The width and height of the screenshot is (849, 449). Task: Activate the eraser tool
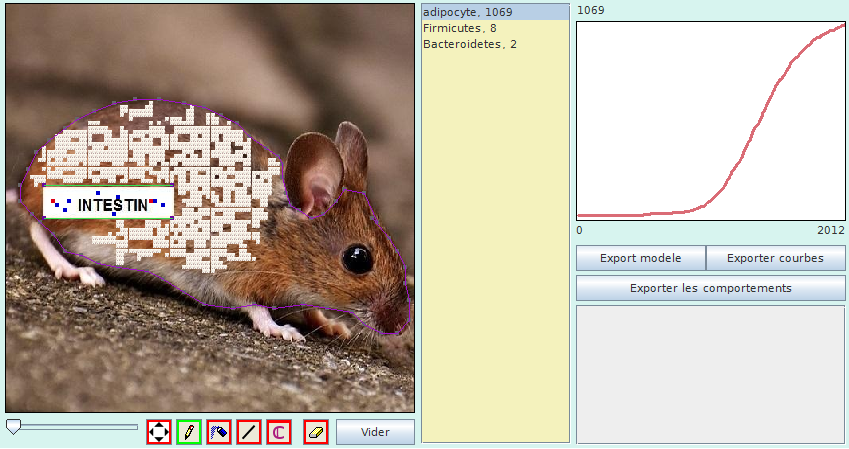315,432
